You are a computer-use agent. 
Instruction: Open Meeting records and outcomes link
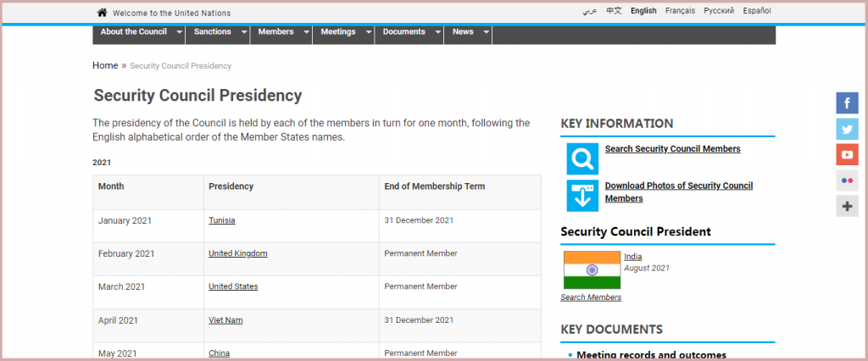click(651, 355)
